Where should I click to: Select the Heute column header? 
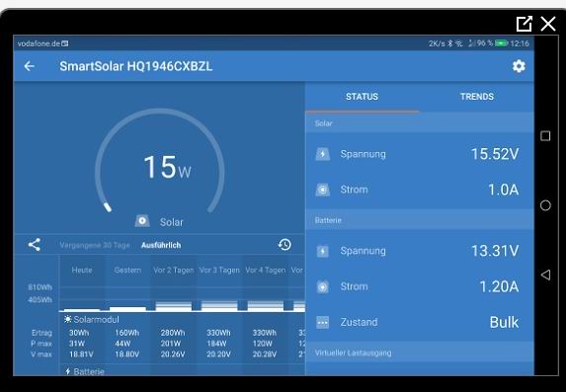pyautogui.click(x=82, y=270)
